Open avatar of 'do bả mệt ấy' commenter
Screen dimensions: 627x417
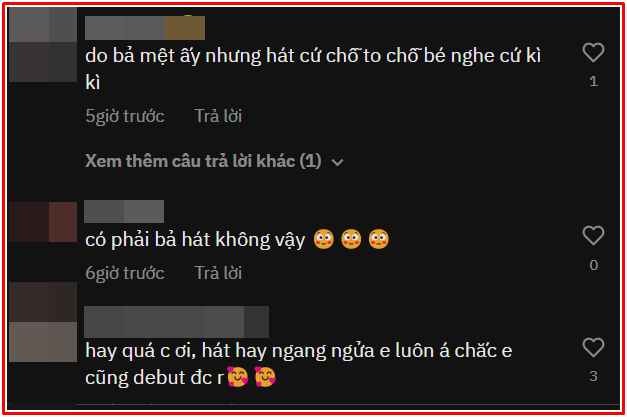[x=43, y=45]
